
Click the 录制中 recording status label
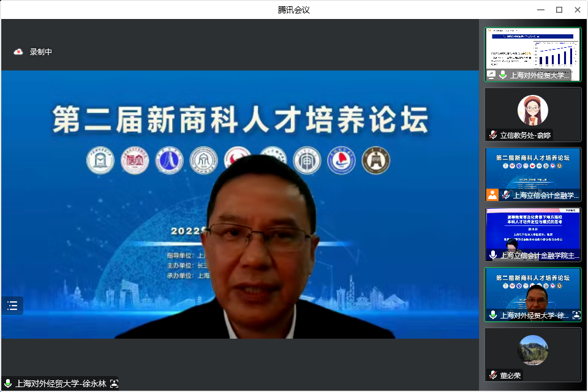pos(41,52)
